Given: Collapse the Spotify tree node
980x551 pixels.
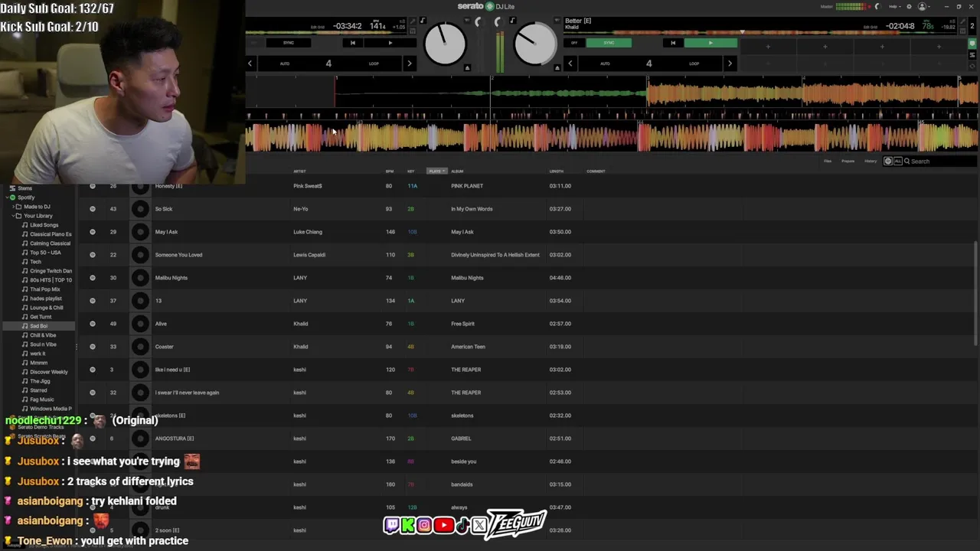Looking at the screenshot, I should 6,197.
